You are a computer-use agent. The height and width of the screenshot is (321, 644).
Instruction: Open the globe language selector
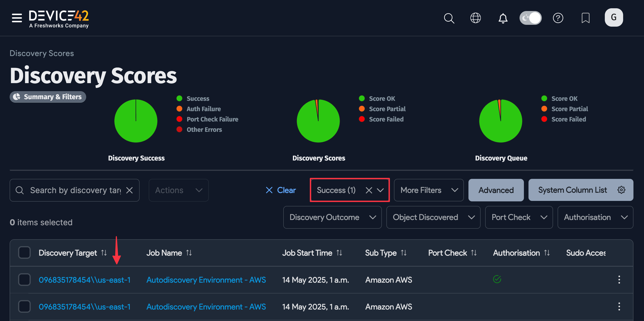pos(476,18)
